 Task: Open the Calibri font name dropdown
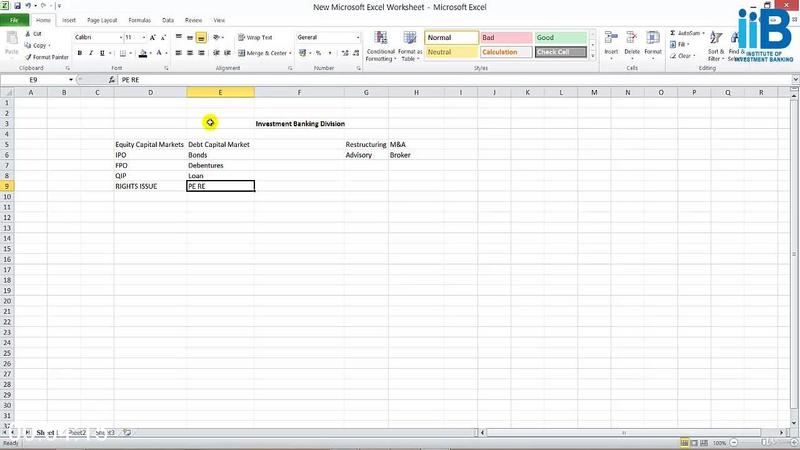click(121, 37)
